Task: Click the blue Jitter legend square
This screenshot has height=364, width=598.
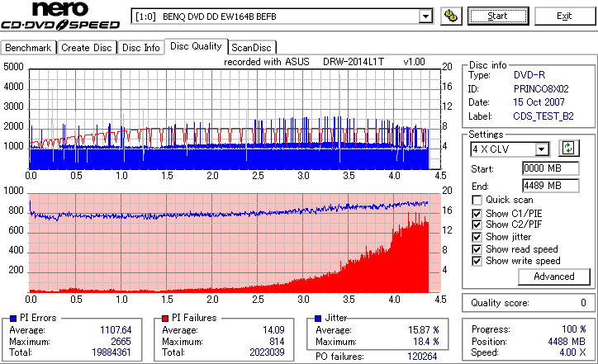Action: point(318,319)
